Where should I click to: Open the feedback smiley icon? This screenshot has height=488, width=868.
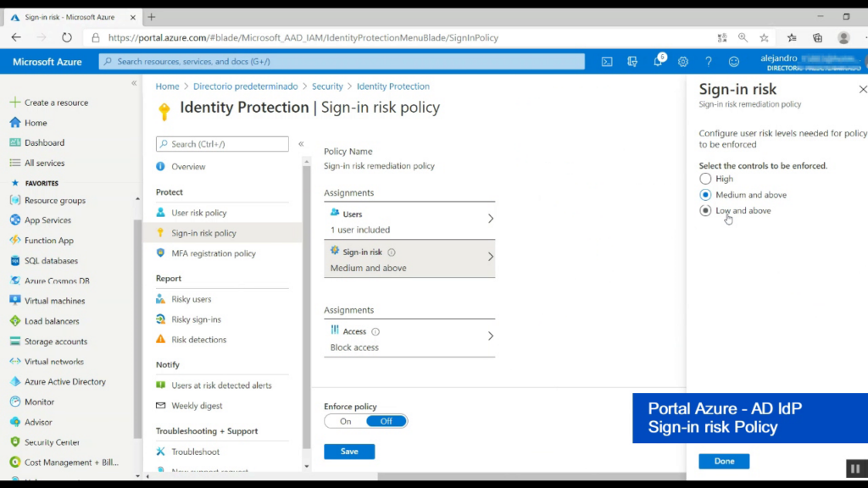click(x=733, y=62)
